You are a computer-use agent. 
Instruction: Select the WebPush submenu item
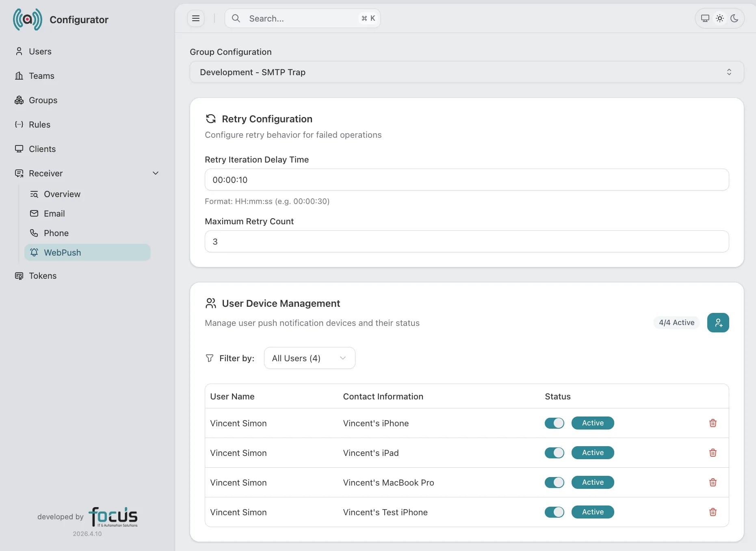tap(87, 252)
